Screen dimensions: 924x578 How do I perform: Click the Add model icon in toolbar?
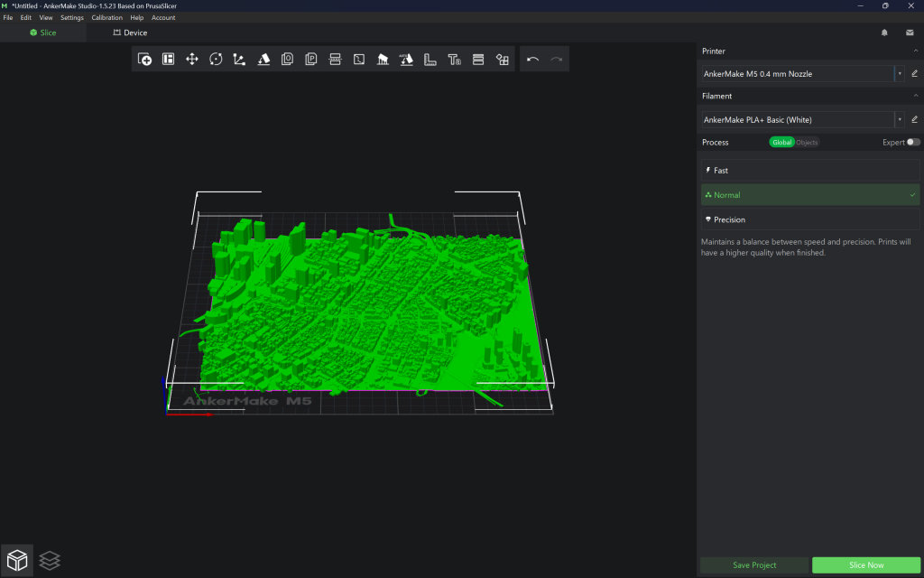click(x=144, y=59)
